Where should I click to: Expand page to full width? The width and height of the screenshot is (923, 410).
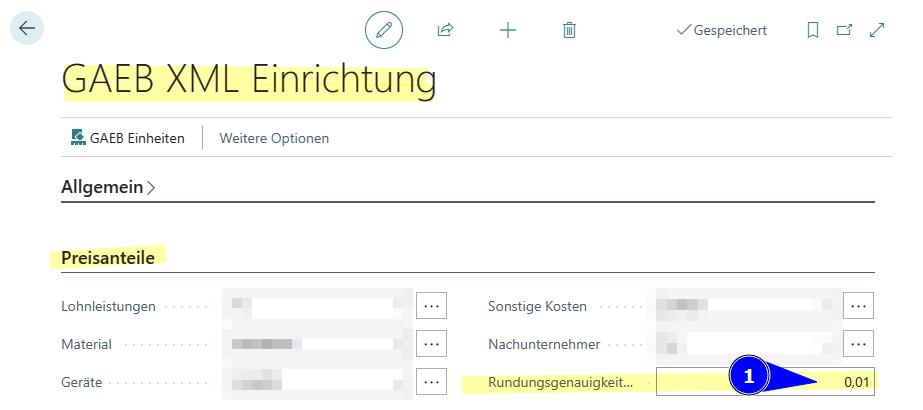(877, 30)
